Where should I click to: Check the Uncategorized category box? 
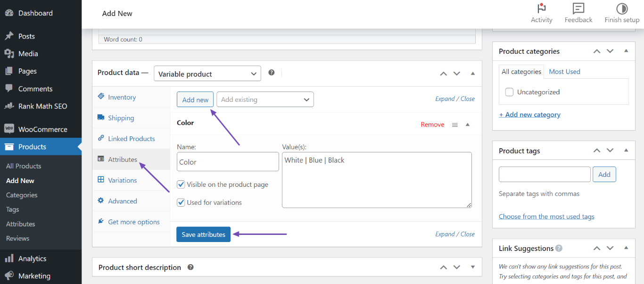pos(509,92)
